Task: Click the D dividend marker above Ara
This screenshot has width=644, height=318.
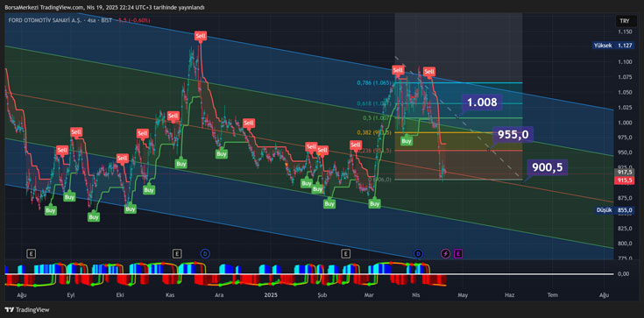Action: click(205, 253)
